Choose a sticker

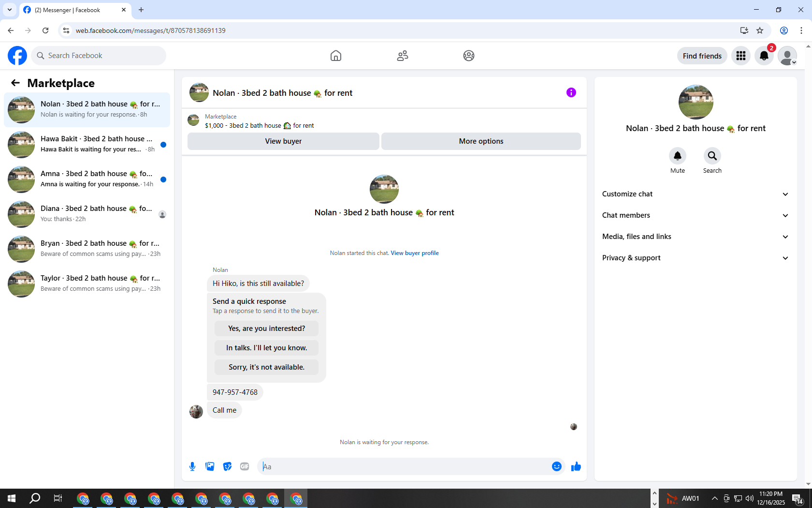[227, 466]
